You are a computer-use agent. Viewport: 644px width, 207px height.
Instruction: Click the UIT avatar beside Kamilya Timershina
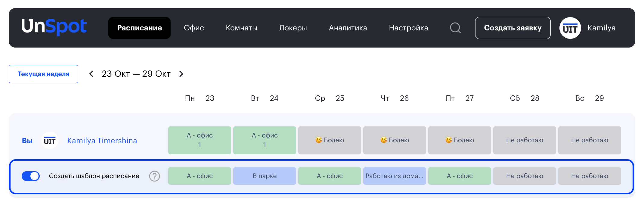click(50, 141)
